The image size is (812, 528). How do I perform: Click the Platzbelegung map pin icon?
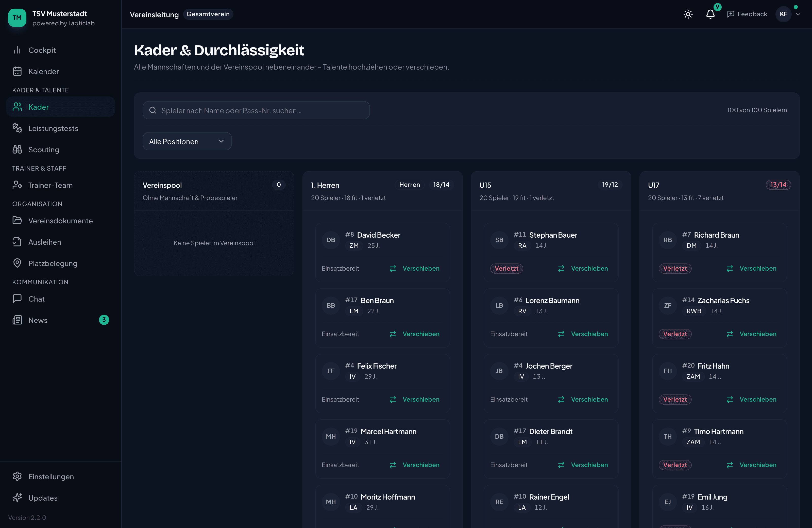click(17, 263)
